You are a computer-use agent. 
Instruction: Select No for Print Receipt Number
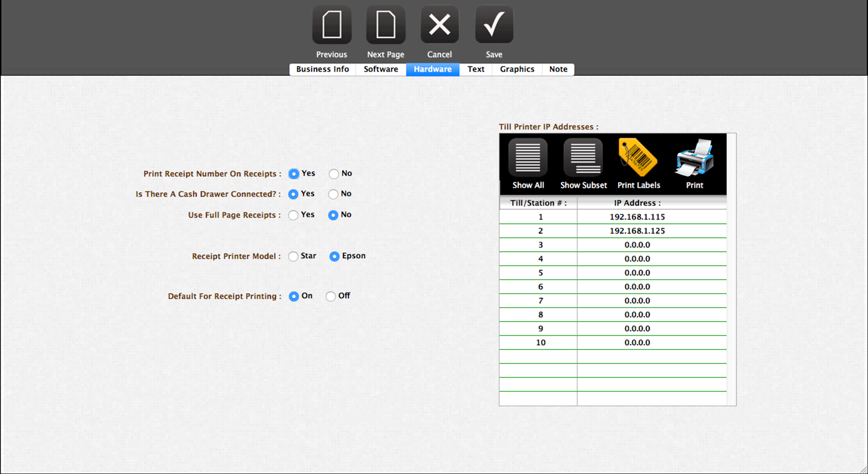(x=334, y=174)
